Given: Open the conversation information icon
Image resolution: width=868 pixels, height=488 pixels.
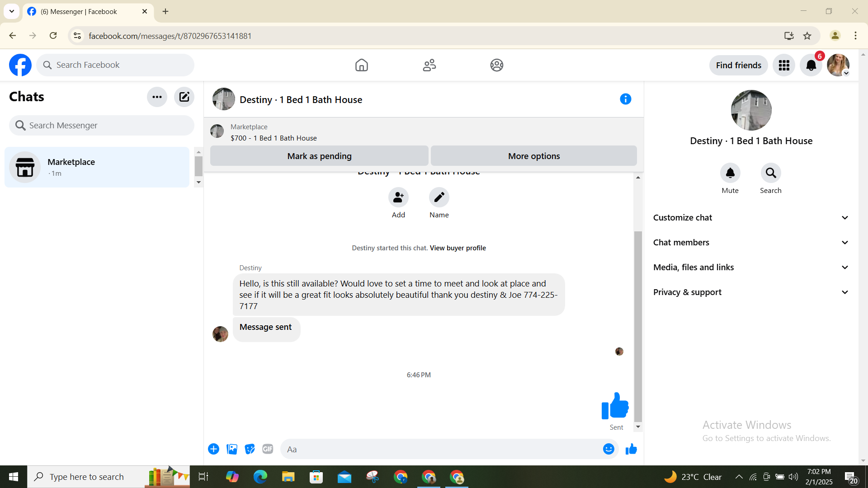Looking at the screenshot, I should pos(625,99).
